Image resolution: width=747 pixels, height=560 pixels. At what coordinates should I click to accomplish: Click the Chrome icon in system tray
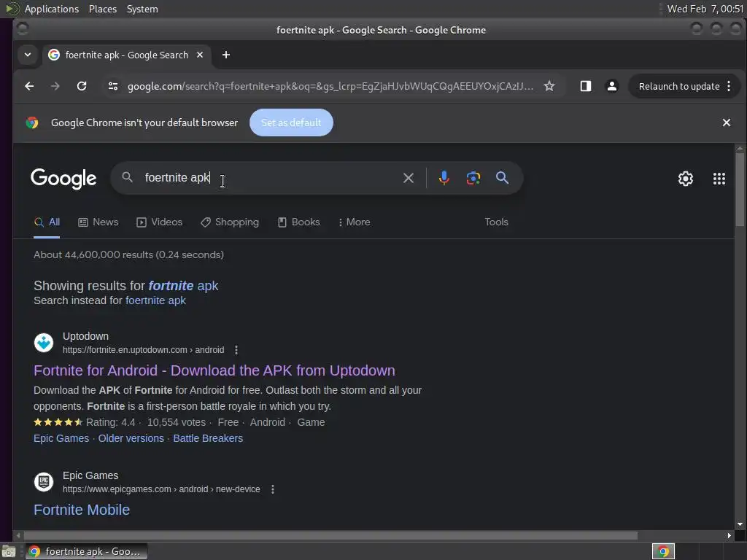[663, 551]
